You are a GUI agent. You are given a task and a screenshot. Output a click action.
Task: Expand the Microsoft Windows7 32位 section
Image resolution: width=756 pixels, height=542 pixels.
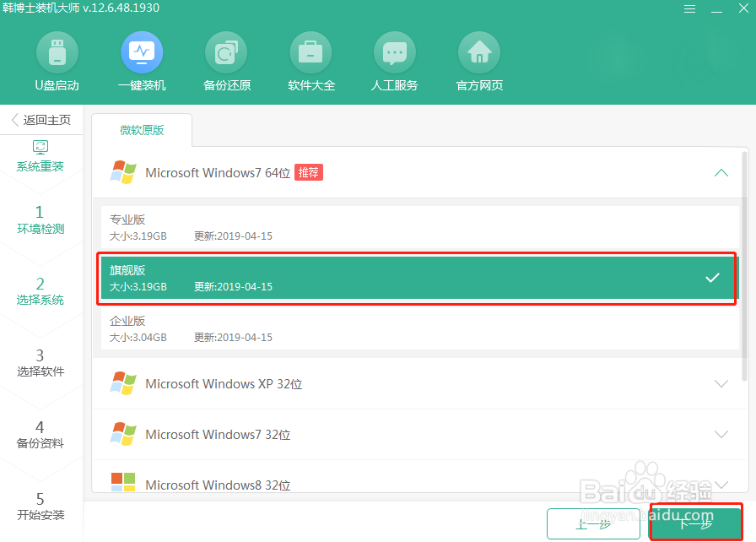click(721, 435)
